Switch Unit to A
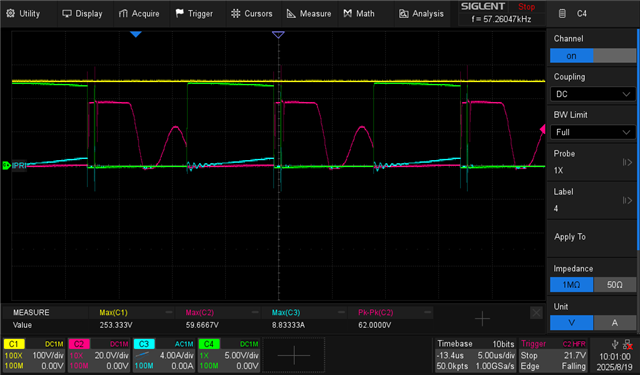This screenshot has height=375, width=640. [614, 323]
